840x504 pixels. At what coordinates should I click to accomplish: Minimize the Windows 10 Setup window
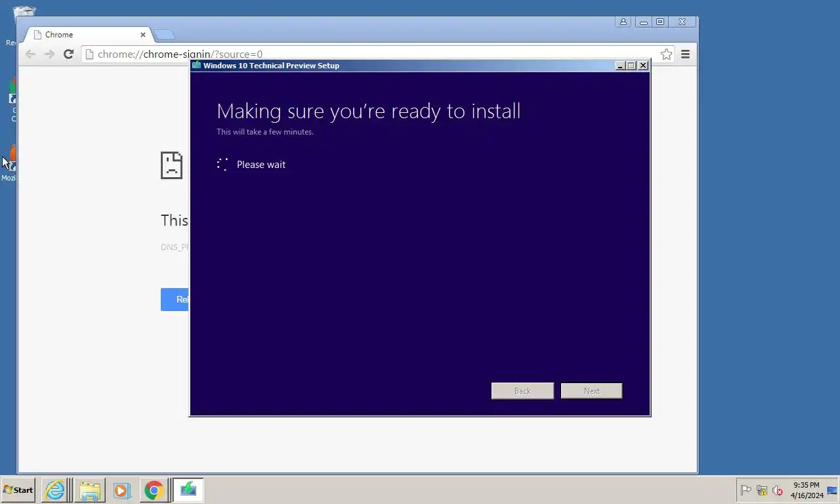click(x=620, y=66)
